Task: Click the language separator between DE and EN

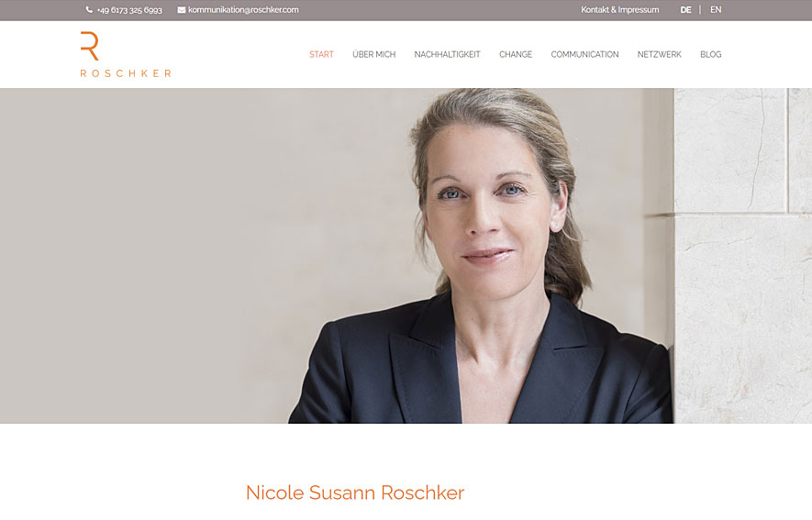Action: [x=700, y=10]
